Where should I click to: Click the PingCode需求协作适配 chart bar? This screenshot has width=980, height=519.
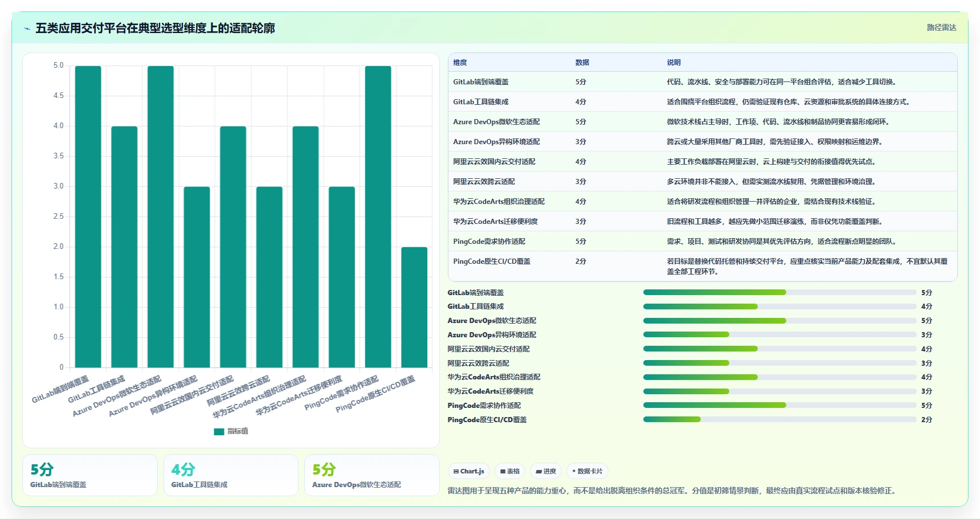pos(378,216)
